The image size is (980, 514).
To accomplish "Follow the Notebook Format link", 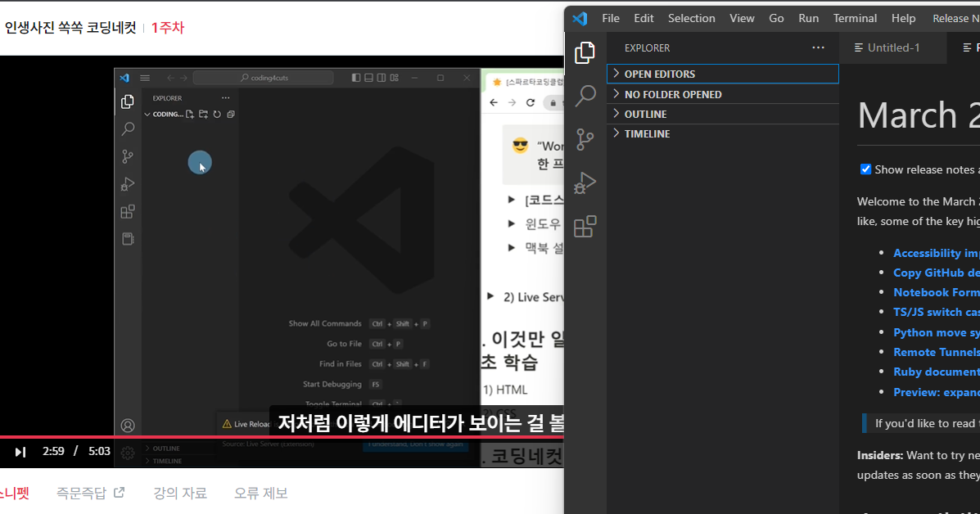I will (x=937, y=292).
